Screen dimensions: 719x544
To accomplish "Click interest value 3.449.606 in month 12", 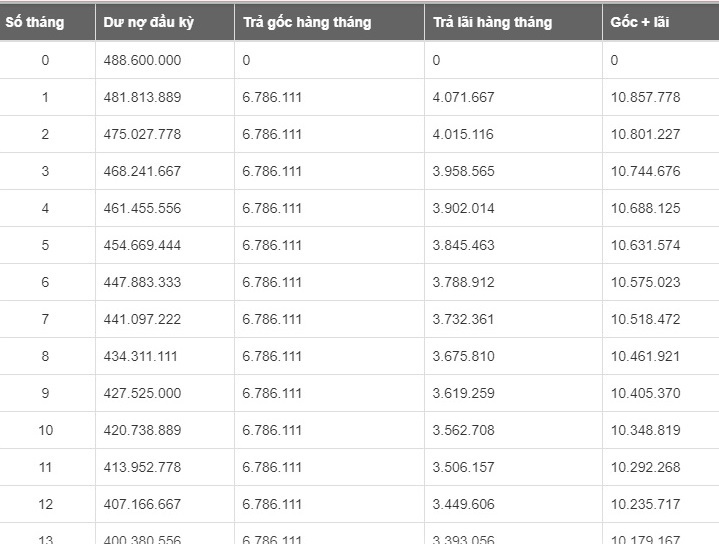I will point(463,504).
